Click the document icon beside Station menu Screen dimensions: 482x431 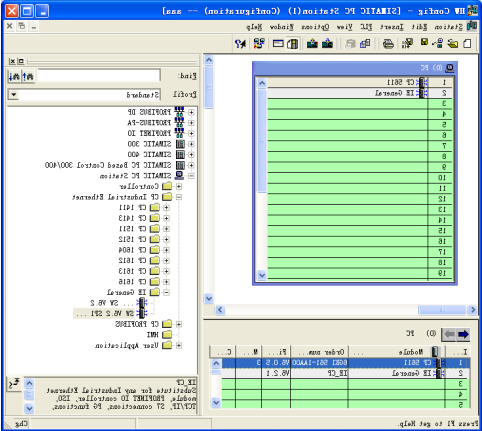(472, 26)
